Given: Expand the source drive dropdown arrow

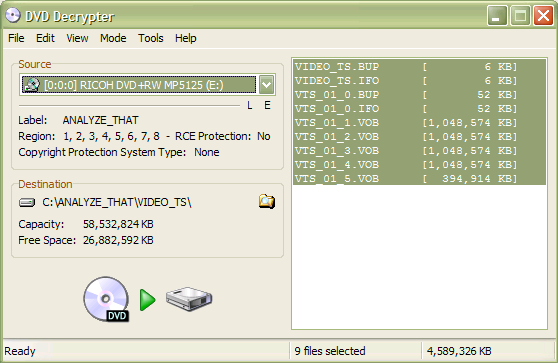Looking at the screenshot, I should point(267,85).
